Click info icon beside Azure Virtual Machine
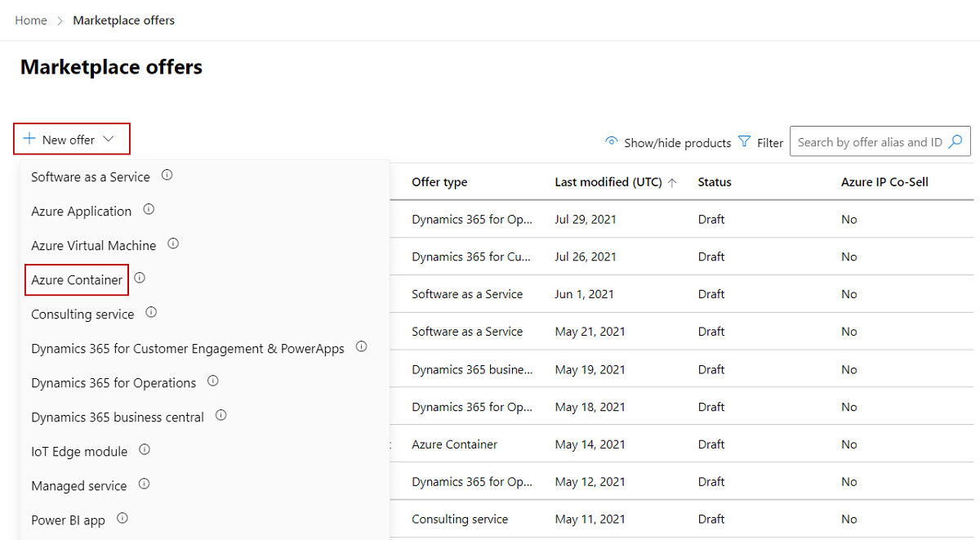The width and height of the screenshot is (980, 540). click(173, 243)
